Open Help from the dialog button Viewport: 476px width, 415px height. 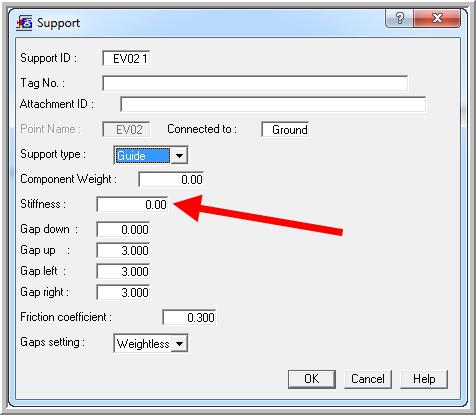(424, 379)
